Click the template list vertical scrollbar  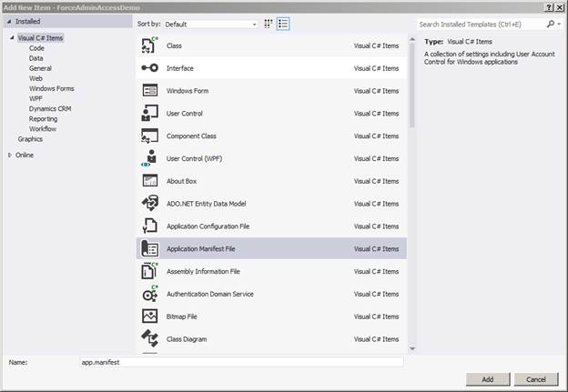point(412,182)
